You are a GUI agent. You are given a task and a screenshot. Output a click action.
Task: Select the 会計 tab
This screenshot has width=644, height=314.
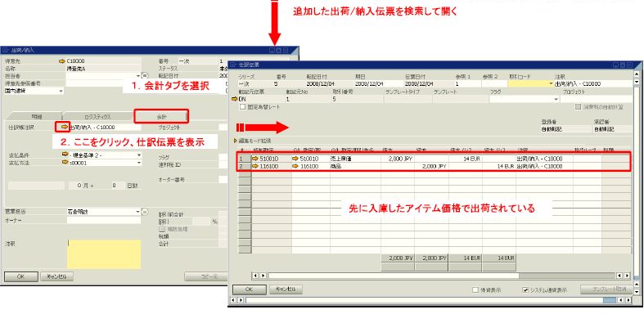(161, 117)
